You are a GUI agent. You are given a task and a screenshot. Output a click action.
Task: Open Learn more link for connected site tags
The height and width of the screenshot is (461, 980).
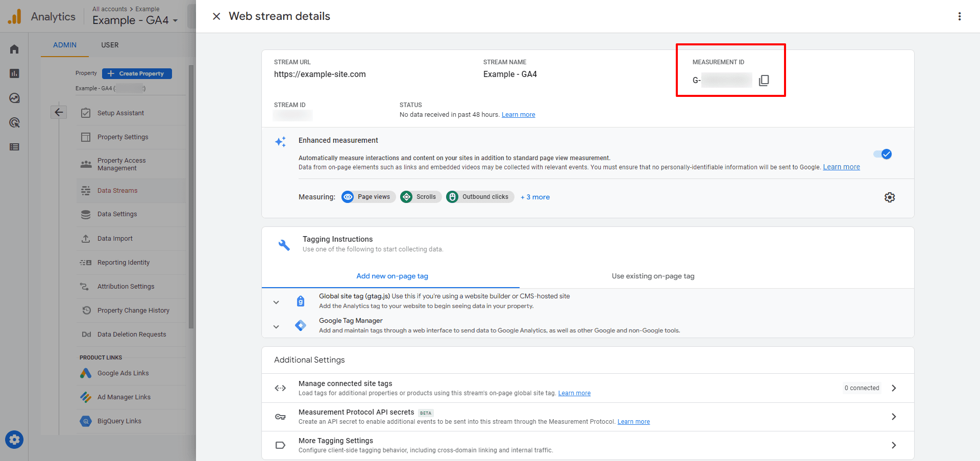[574, 393]
